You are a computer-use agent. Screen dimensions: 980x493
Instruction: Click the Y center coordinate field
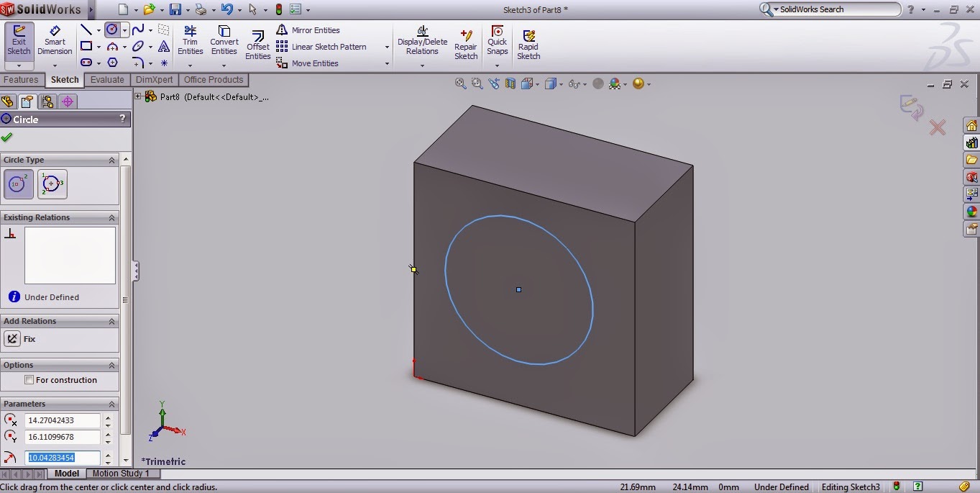coord(63,437)
